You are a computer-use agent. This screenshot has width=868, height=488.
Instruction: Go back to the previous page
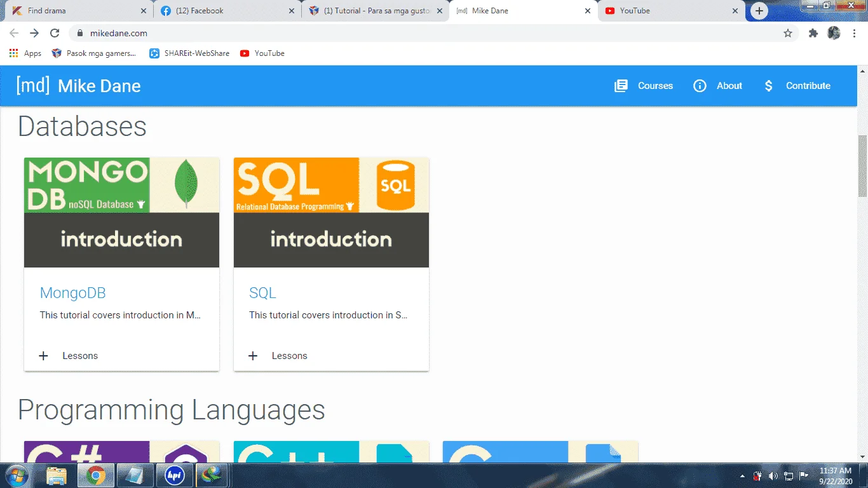click(x=14, y=33)
